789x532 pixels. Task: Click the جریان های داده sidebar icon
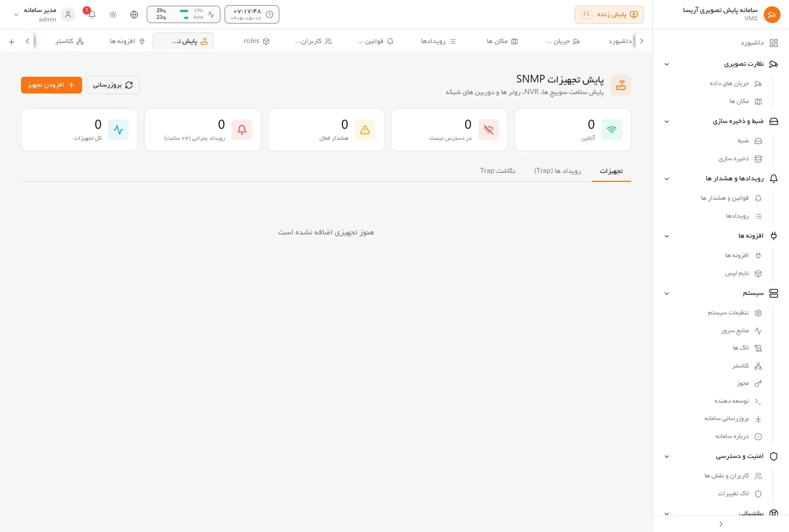(758, 84)
